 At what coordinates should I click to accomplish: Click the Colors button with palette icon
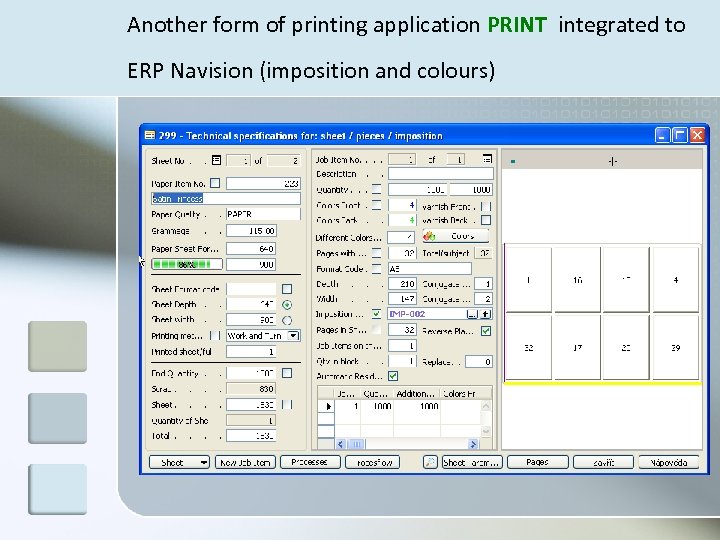456,236
